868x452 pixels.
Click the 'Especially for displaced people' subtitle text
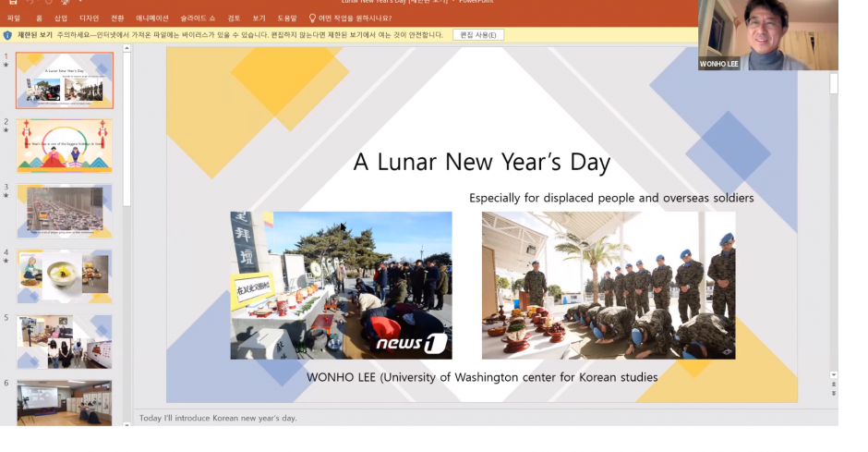tap(611, 198)
